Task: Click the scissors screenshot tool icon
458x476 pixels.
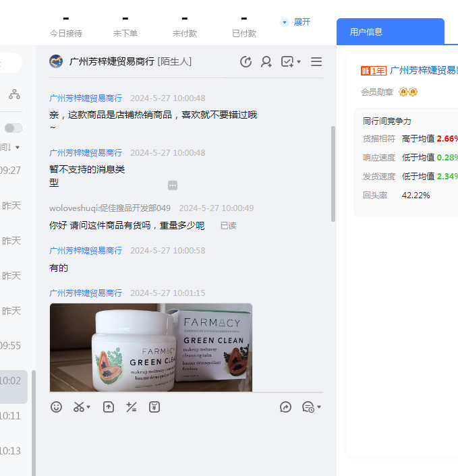Action: (x=79, y=407)
